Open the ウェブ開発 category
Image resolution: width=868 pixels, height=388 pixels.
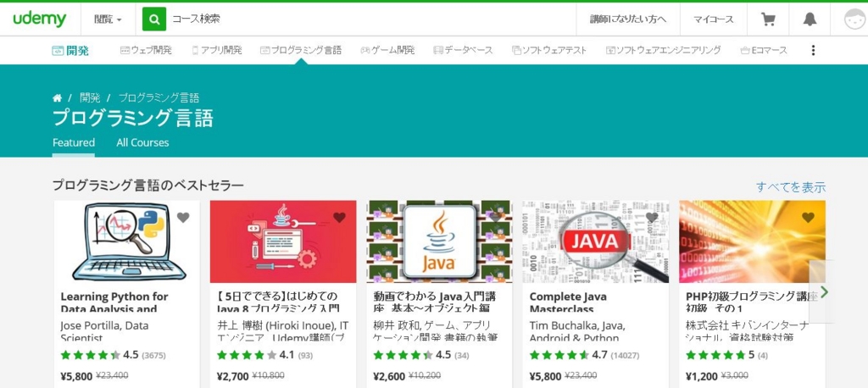146,50
